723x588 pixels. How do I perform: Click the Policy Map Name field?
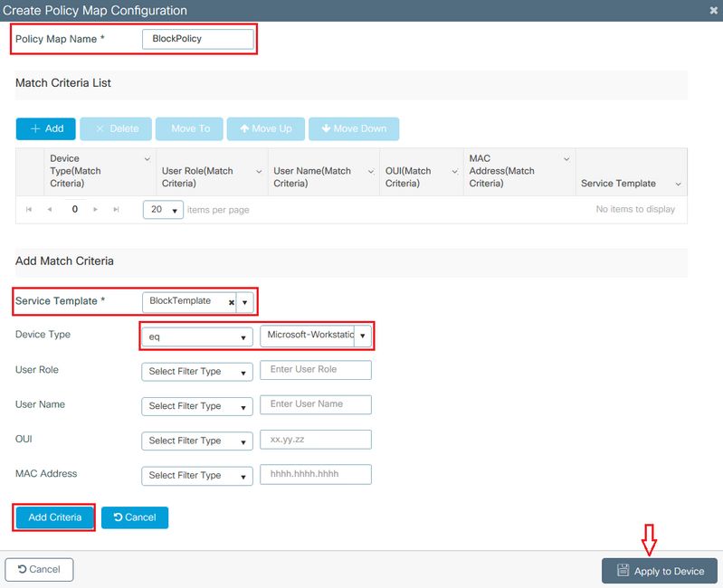198,39
